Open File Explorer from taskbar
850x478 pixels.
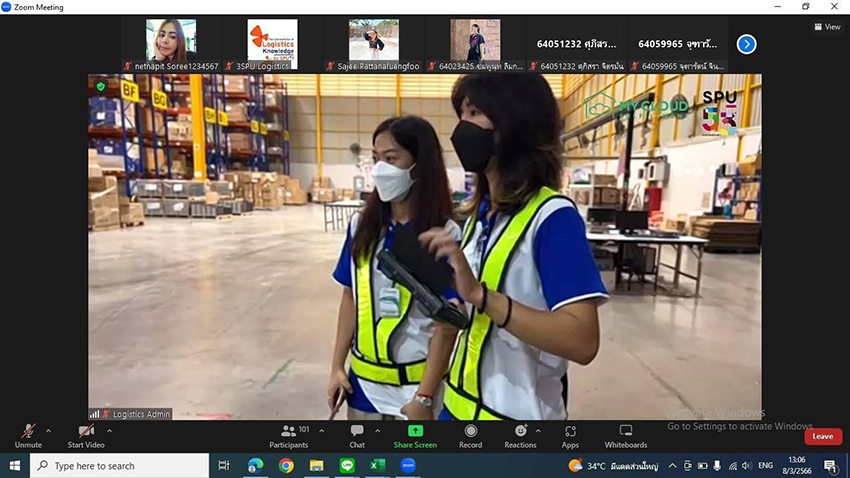coord(317,466)
